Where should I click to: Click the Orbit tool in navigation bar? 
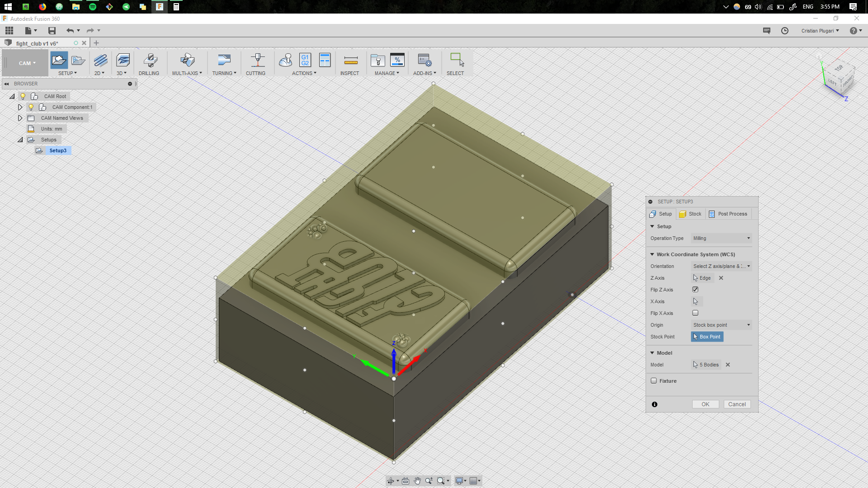pos(391,481)
